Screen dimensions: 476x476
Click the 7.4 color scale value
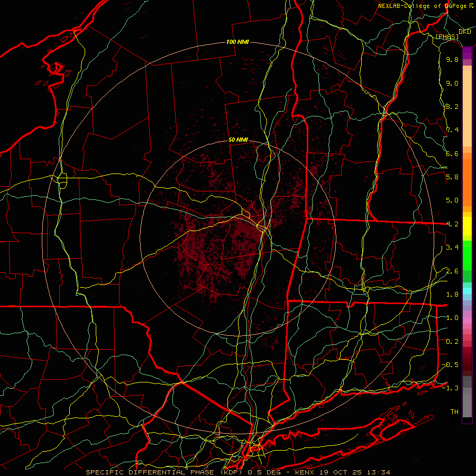452,130
